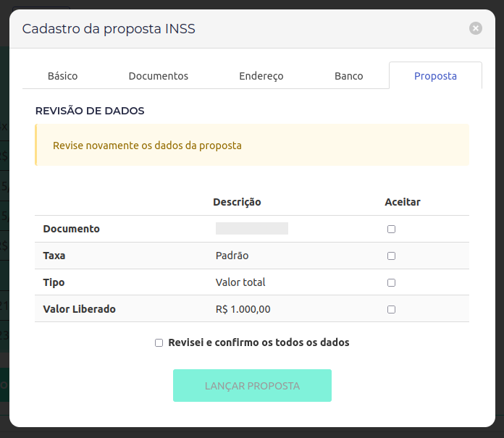The height and width of the screenshot is (438, 504).
Task: Click the Aceitar column header
Action: [403, 202]
